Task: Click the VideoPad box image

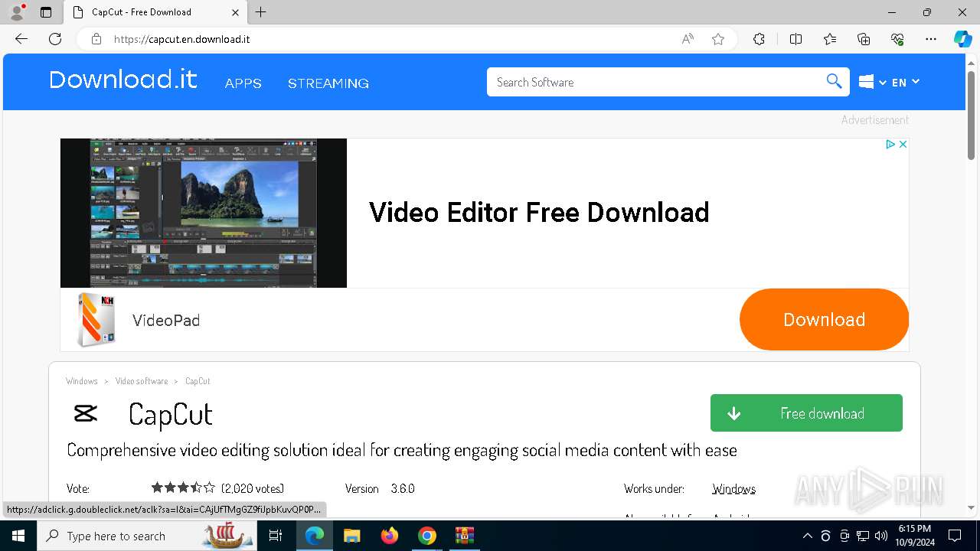Action: (96, 320)
